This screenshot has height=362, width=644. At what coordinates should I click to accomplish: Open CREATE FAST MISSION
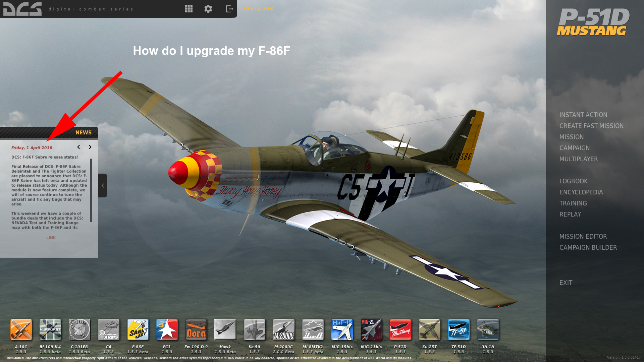[x=591, y=126]
